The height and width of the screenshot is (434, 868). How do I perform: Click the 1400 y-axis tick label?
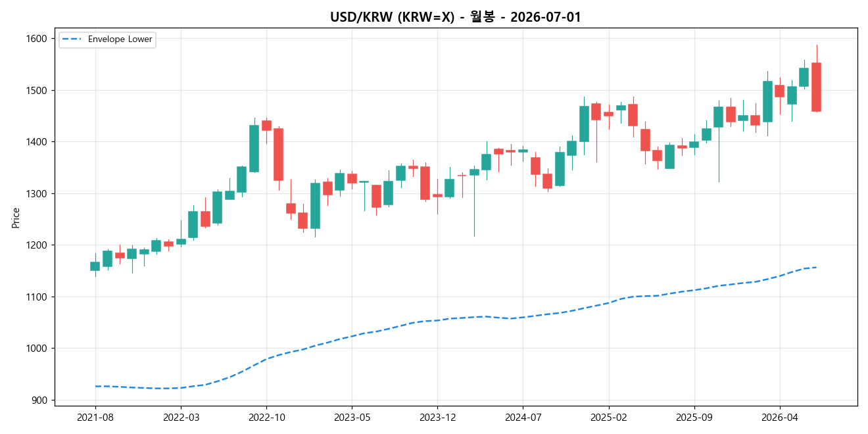(37, 142)
